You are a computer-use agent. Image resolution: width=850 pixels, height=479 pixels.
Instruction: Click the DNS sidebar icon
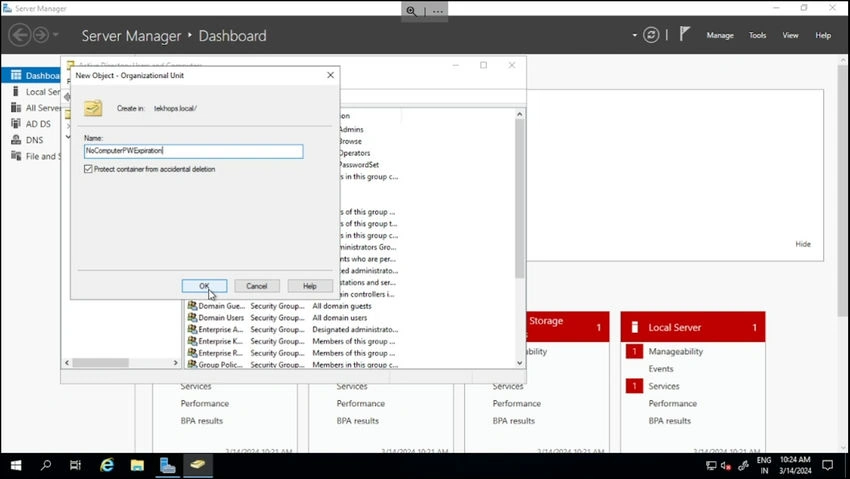point(16,140)
